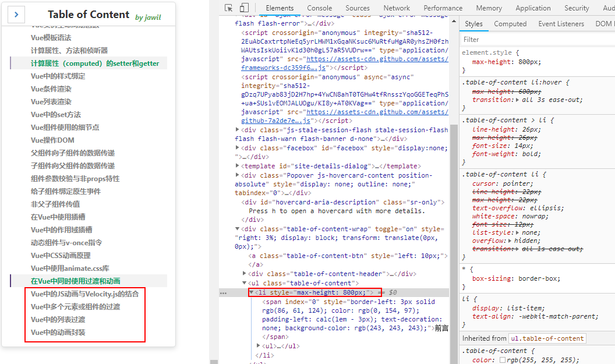Open the github-7a2de7e script link

[275, 121]
